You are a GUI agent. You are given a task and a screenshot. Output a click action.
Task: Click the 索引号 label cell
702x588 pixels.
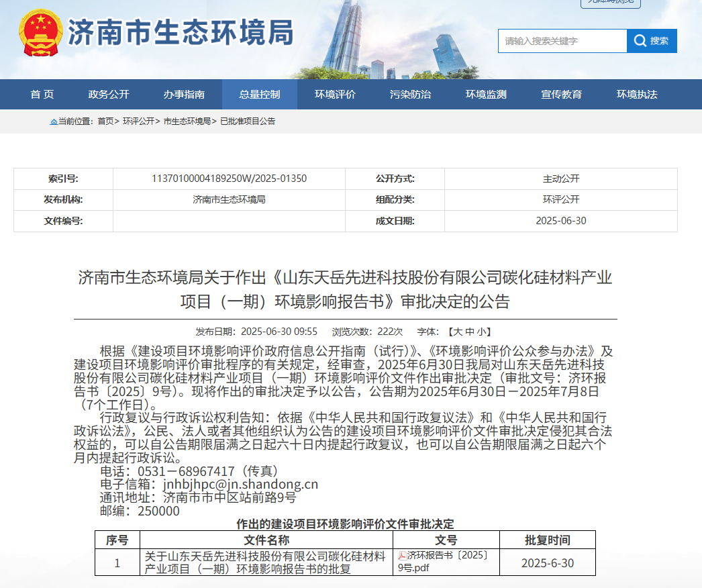63,179
